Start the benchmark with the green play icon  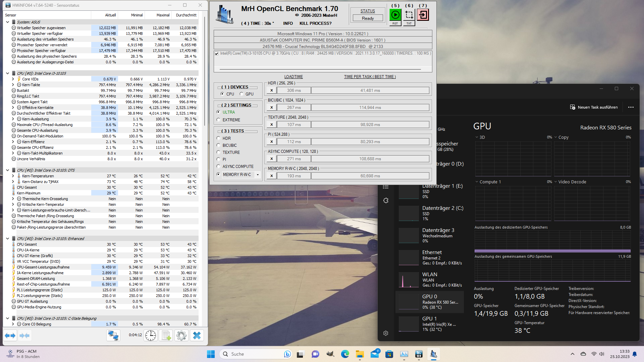[x=395, y=15]
